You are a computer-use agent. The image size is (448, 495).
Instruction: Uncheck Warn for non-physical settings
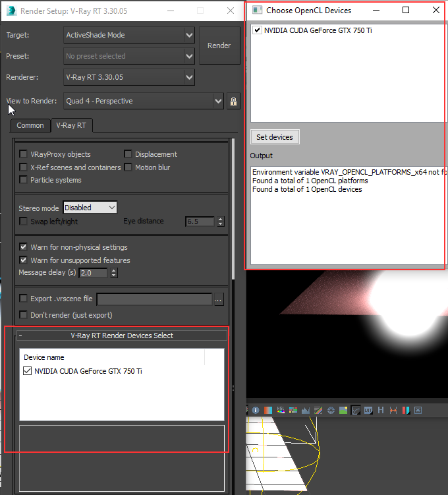[23, 247]
